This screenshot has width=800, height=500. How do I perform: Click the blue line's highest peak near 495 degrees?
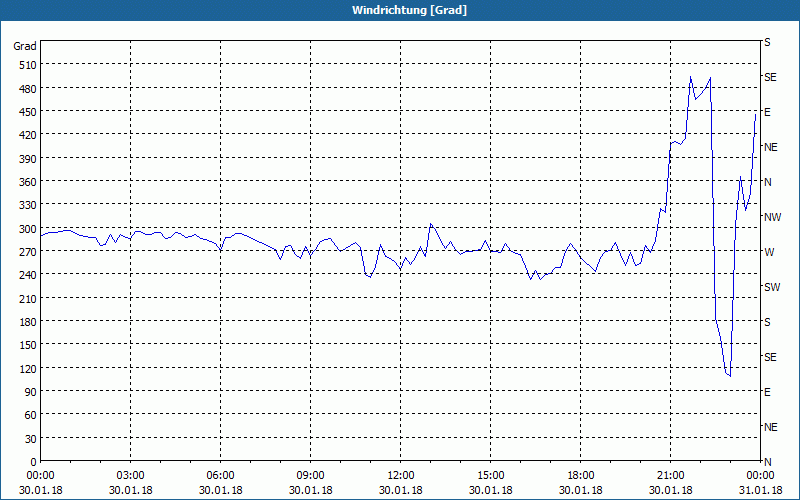pyautogui.click(x=690, y=77)
